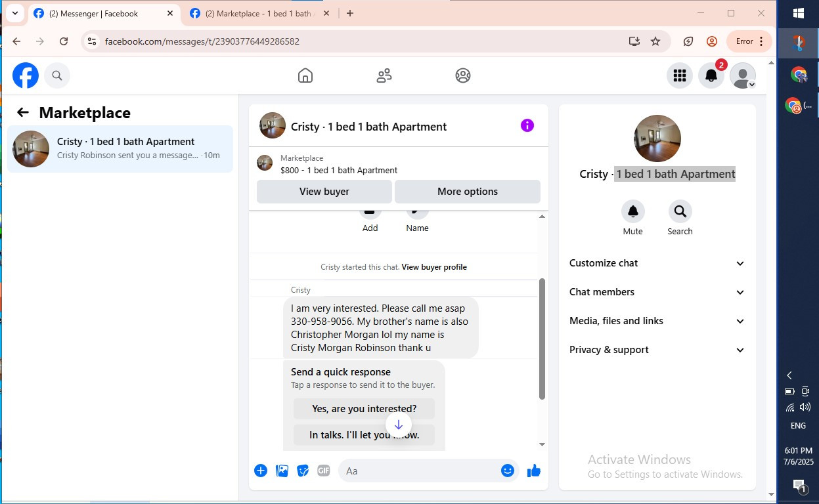Open the volume speaker tray icon
This screenshot has height=504, width=819.
point(805,408)
